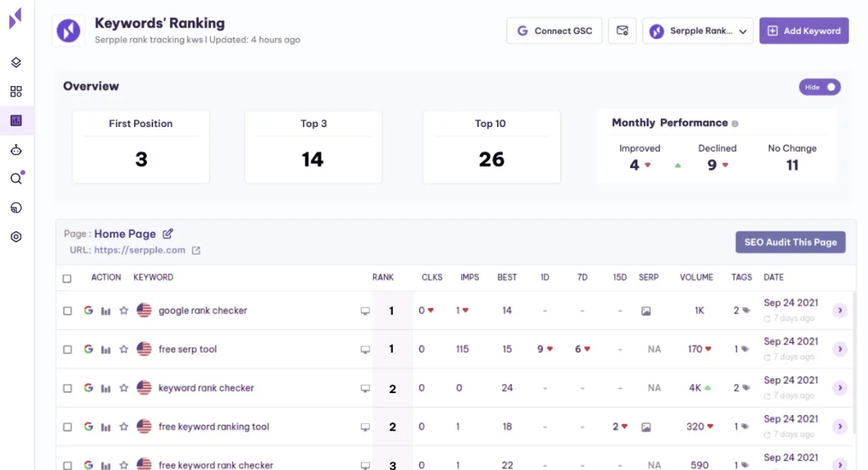Sort by the RANK column header
This screenshot has width=868, height=470.
pyautogui.click(x=383, y=277)
